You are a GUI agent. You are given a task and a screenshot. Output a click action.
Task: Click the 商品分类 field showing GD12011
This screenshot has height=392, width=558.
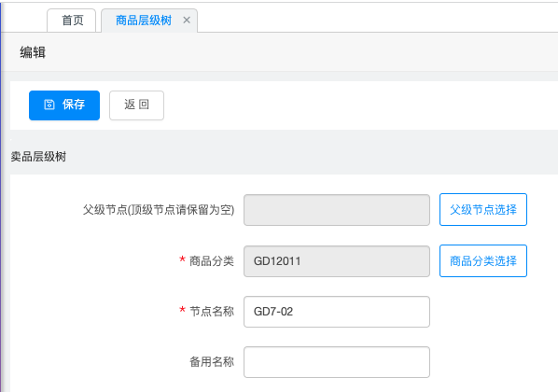(x=337, y=261)
